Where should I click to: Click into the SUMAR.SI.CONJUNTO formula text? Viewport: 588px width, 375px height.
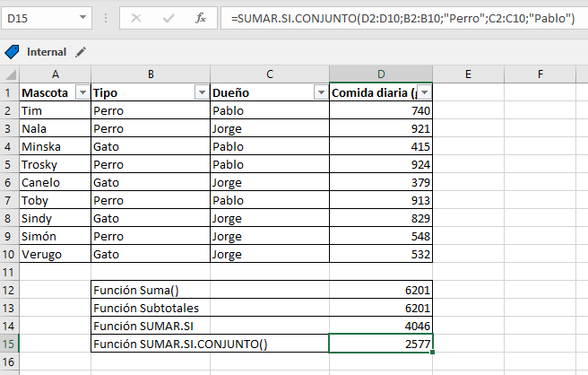tap(402, 18)
